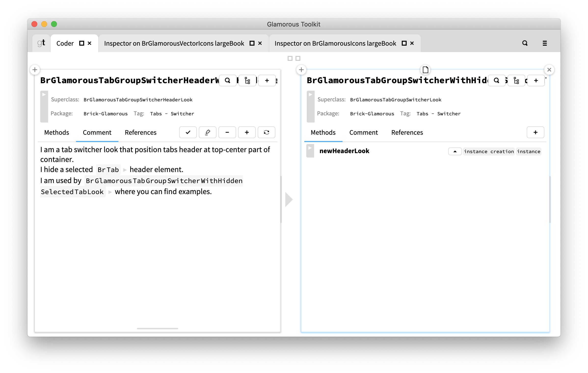This screenshot has height=373, width=588.
Task: Click the newHeaderLook method name
Action: pyautogui.click(x=344, y=151)
